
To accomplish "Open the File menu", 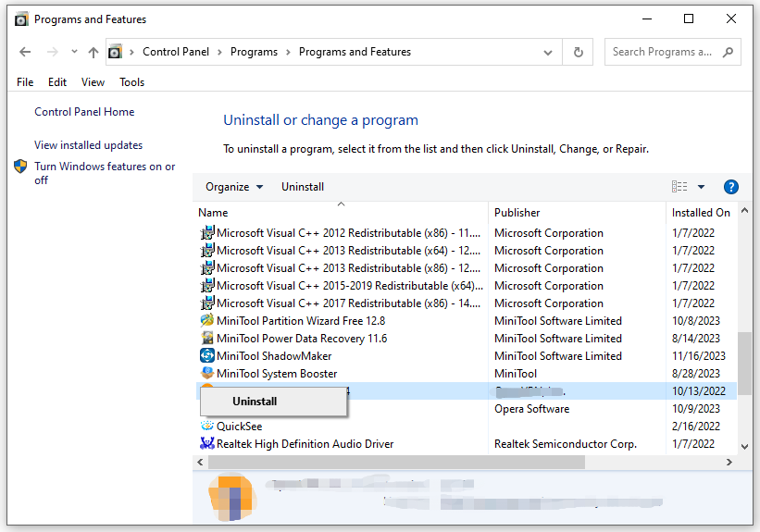I will 25,82.
